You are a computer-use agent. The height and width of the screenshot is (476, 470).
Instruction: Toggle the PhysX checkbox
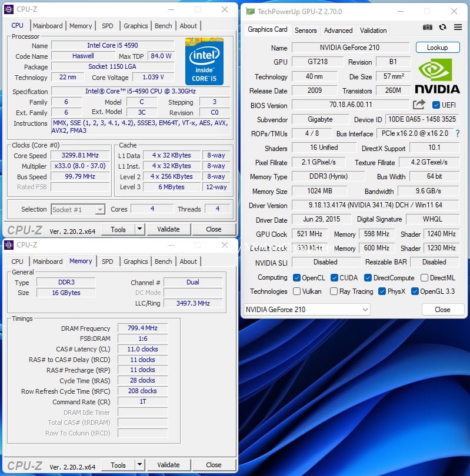click(382, 291)
